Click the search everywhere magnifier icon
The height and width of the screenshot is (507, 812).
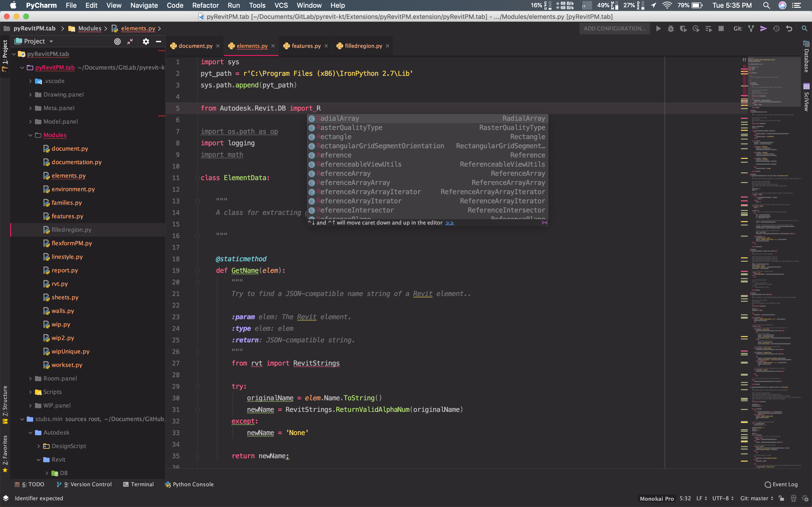(x=805, y=28)
